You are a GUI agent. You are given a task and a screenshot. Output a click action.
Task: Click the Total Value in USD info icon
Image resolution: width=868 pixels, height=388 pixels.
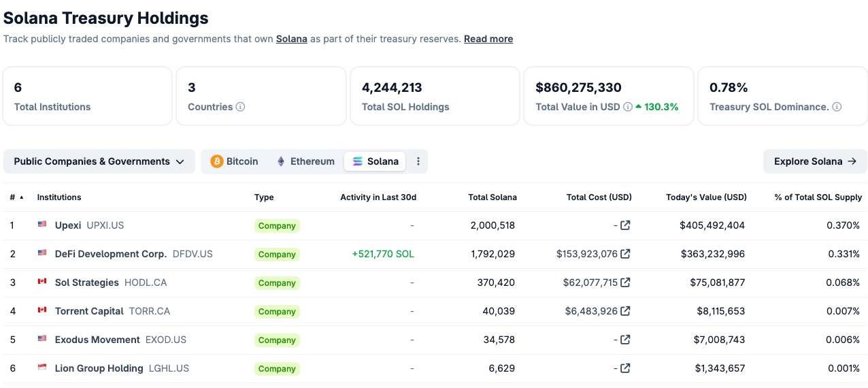(x=628, y=107)
